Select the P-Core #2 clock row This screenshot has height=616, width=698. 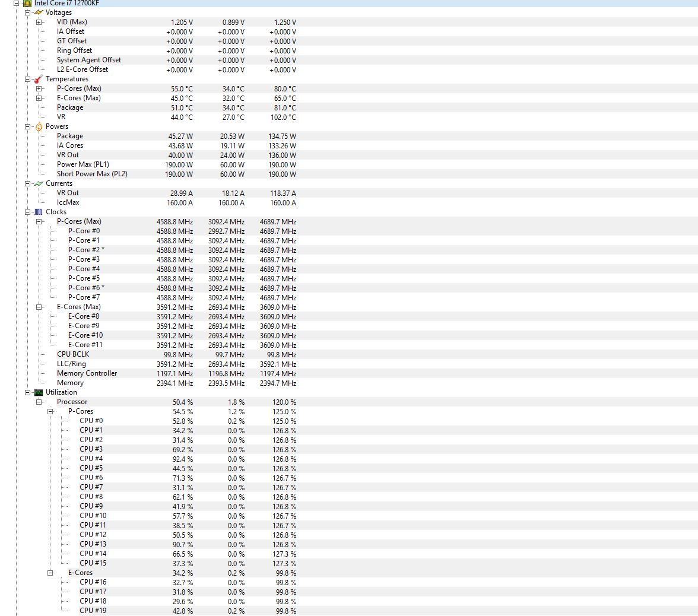pyautogui.click(x=84, y=250)
